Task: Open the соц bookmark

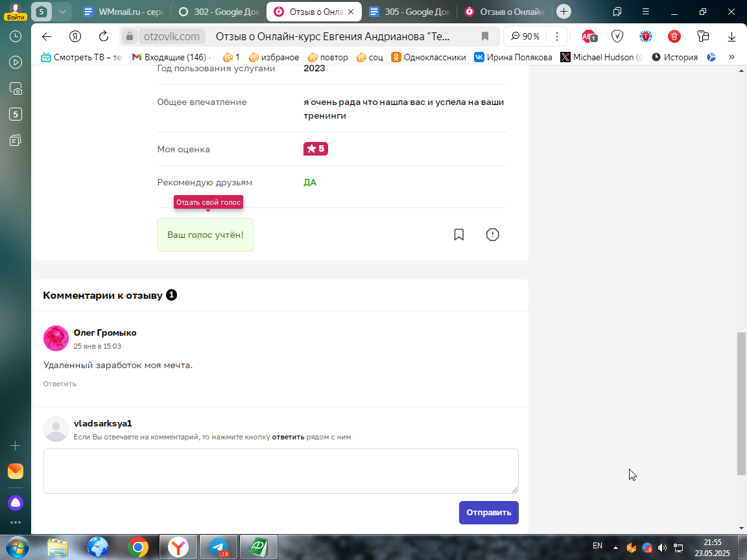Action: 370,57
